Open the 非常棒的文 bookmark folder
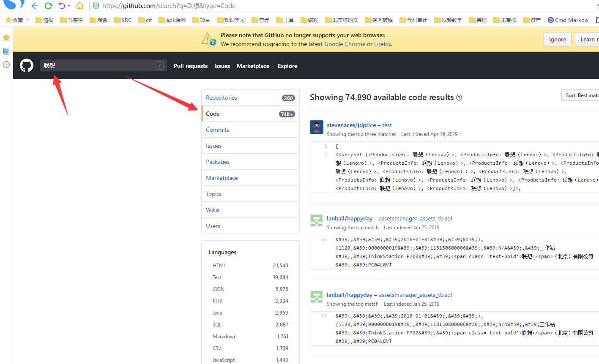Viewport: 599px width, 364px height. coord(342,20)
